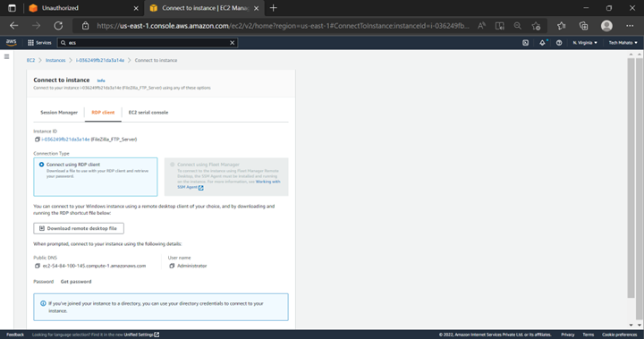Open the browser zoom icon
Image resolution: width=644 pixels, height=339 pixels.
pos(518,26)
